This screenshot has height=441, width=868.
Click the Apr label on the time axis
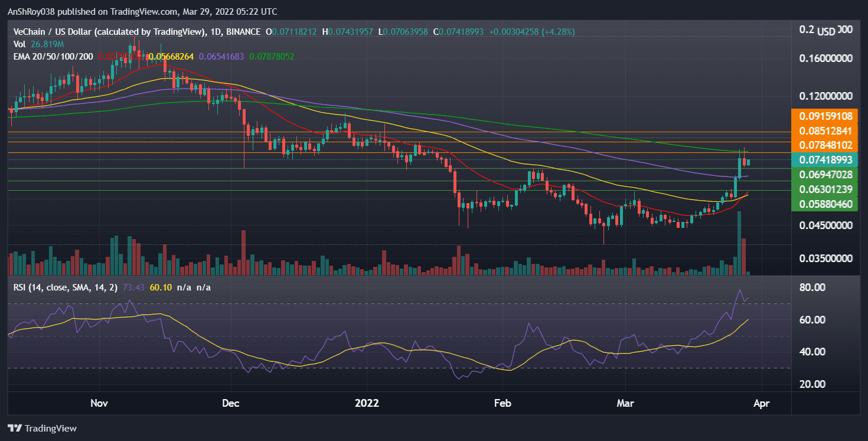click(762, 403)
